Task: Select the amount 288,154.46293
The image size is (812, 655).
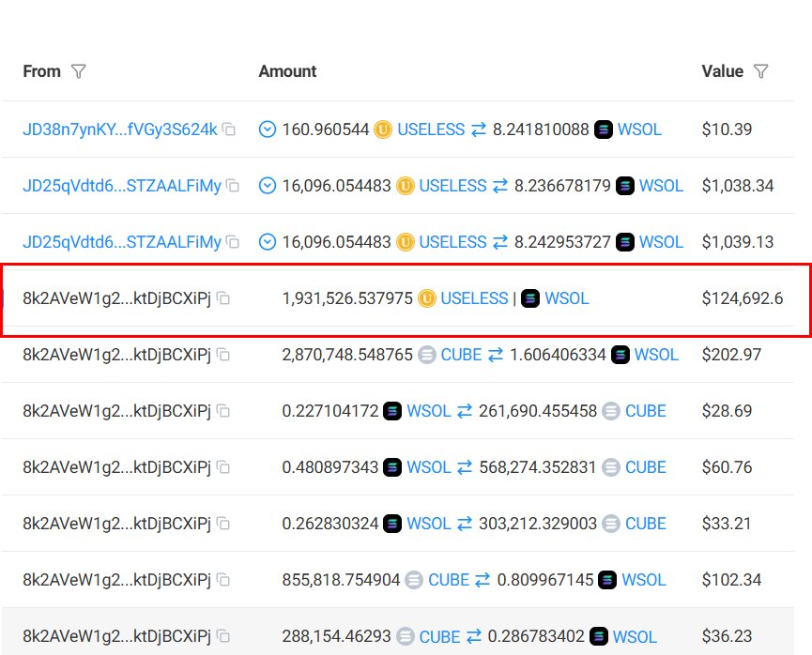Action: point(337,636)
